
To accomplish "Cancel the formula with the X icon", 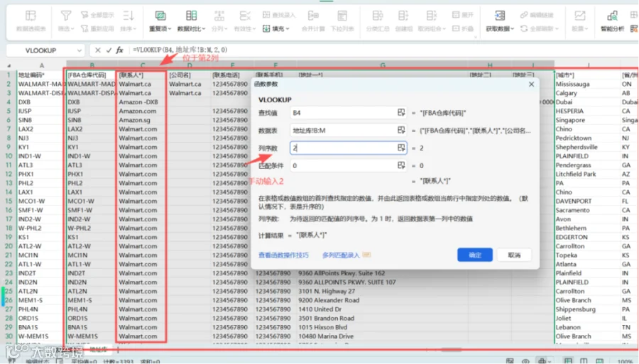I will 97,50.
